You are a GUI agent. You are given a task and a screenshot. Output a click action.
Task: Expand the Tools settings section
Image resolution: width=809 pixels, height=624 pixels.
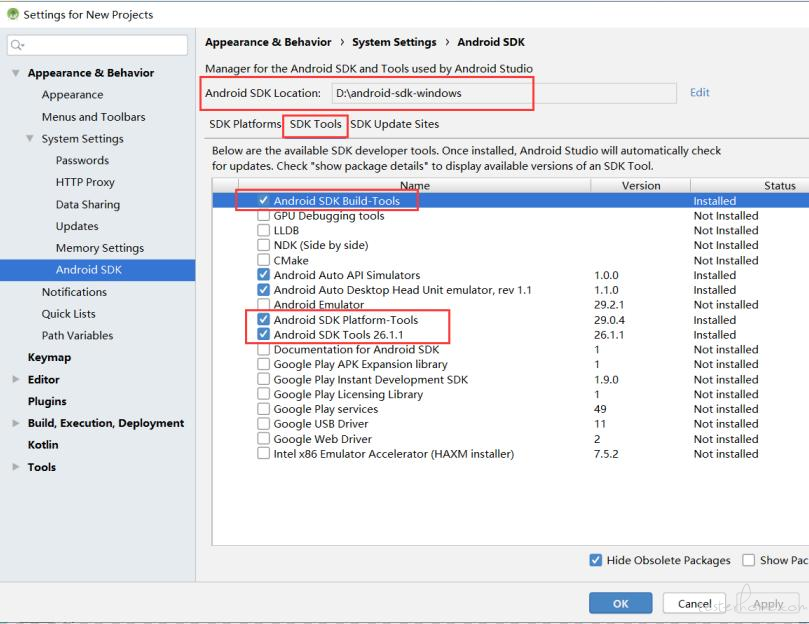16,467
